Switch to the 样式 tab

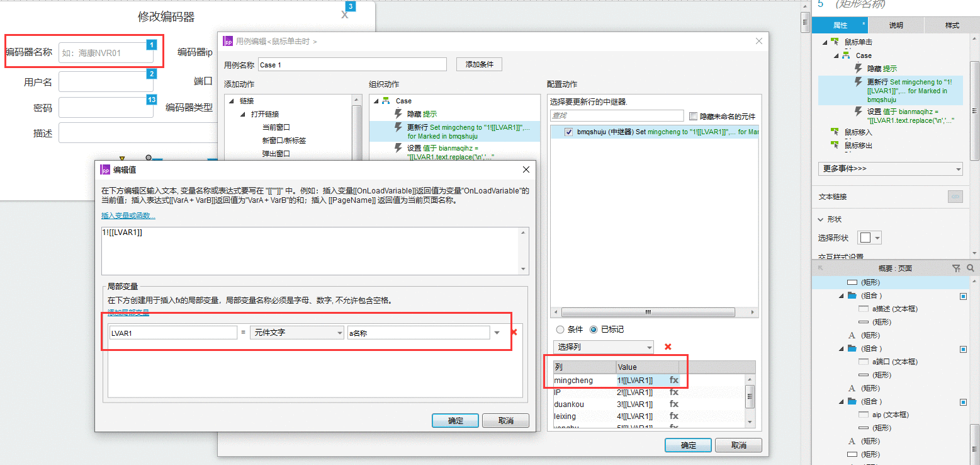pyautogui.click(x=952, y=25)
